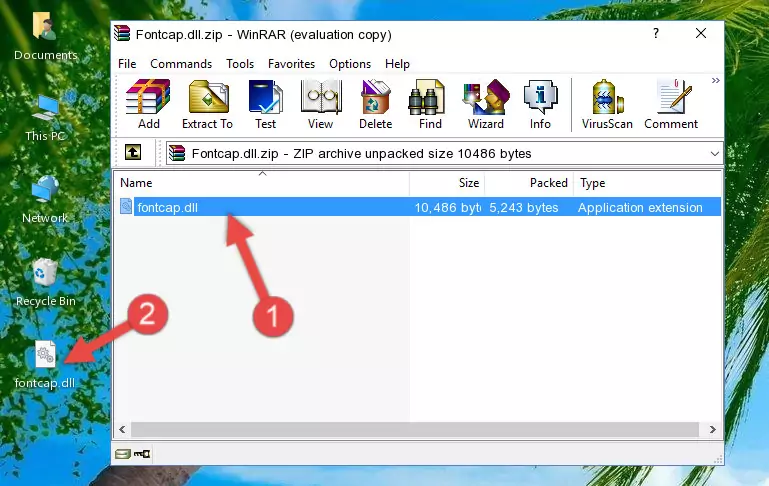The image size is (769, 486).
Task: Run the Test archive tool
Action: coord(265,104)
